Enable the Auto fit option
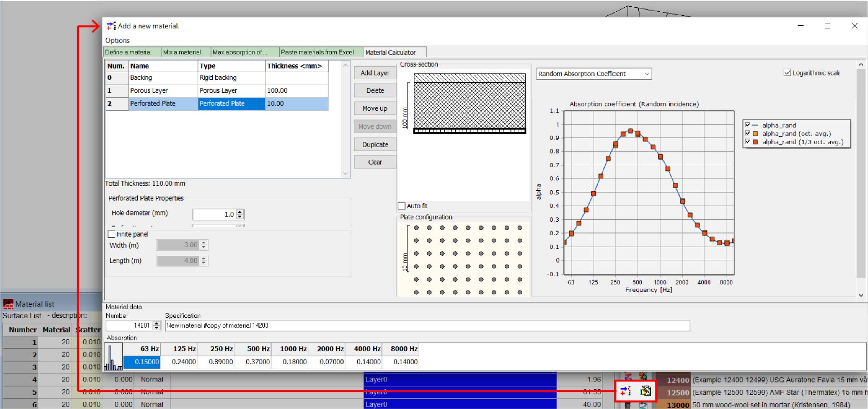Viewport: 868px width, 409px height. [401, 206]
